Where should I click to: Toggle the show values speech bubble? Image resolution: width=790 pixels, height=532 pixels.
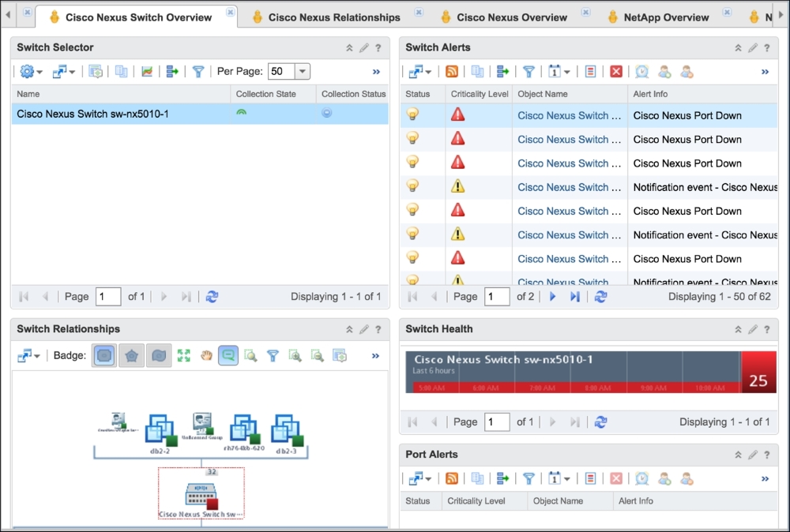228,355
